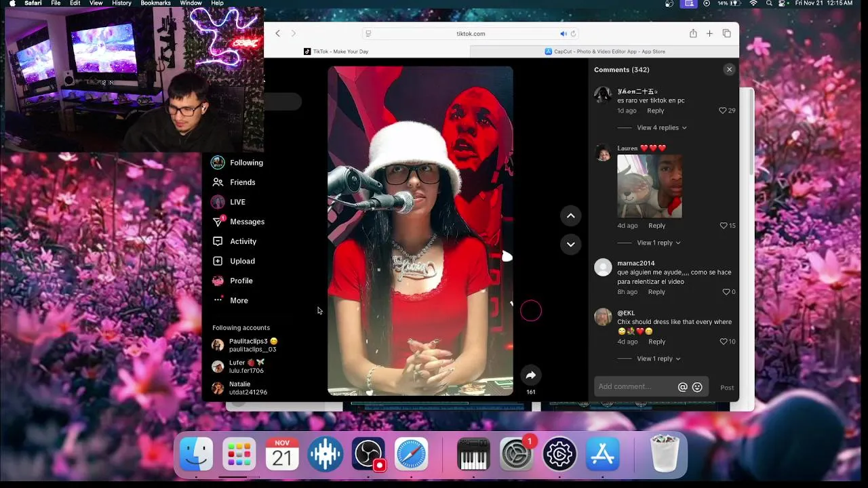868x488 pixels.
Task: Open a new Safari tab
Action: (709, 33)
